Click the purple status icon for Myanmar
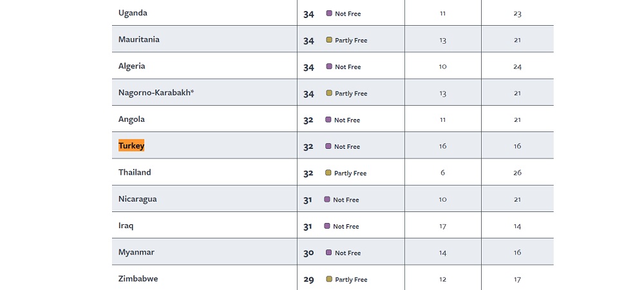Screen dimensions: 644x290 (x=328, y=252)
